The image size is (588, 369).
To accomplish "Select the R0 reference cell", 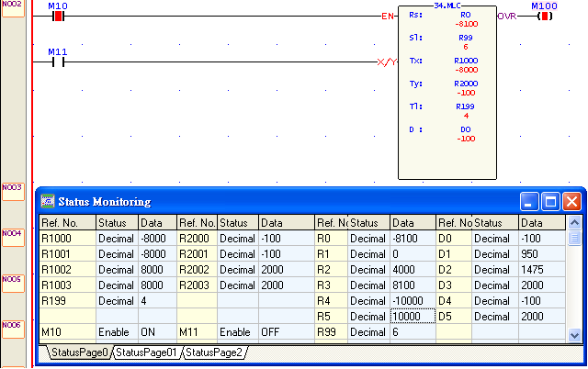I will coord(332,239).
